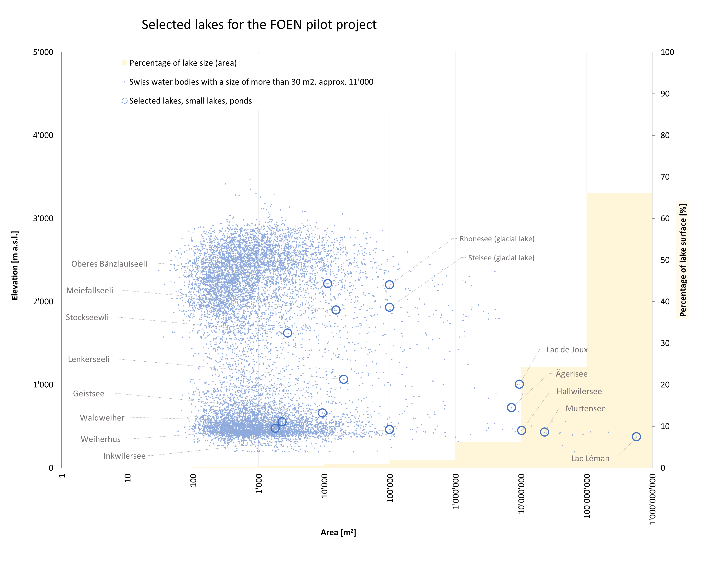The width and height of the screenshot is (728, 562).
Task: Click the Stockseewli circle marker
Action: [287, 333]
